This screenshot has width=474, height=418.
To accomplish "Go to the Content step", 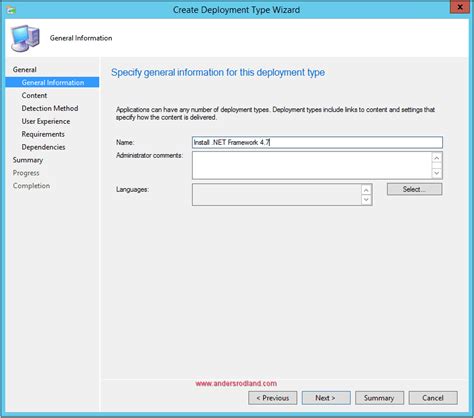I will 34,95.
